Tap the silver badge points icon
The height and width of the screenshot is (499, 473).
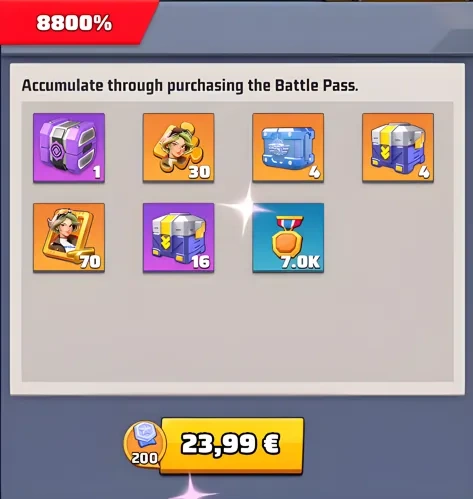point(145,436)
